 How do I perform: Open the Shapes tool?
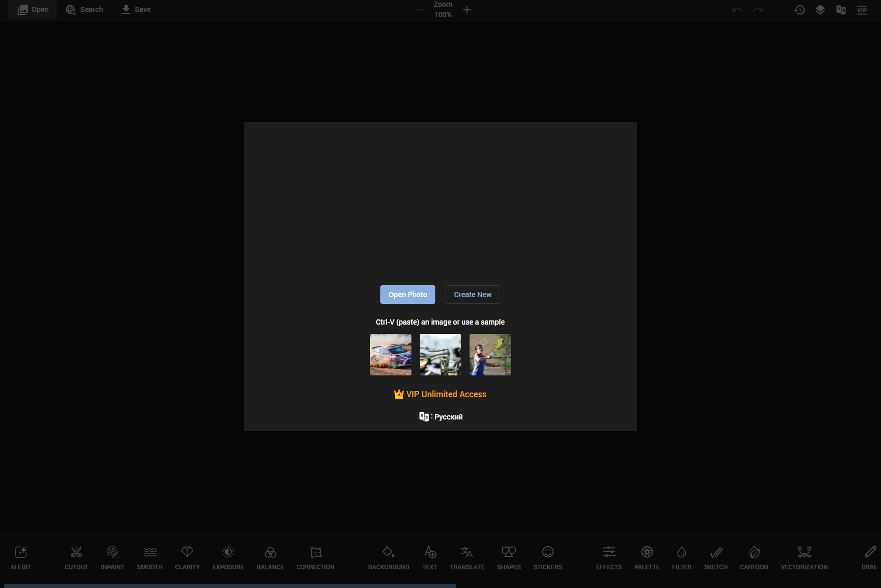tap(509, 558)
